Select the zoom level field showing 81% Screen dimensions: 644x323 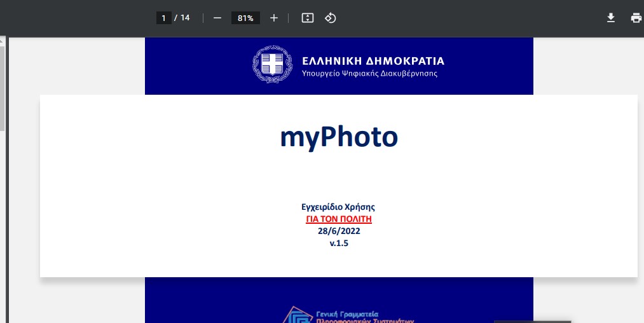click(x=245, y=18)
